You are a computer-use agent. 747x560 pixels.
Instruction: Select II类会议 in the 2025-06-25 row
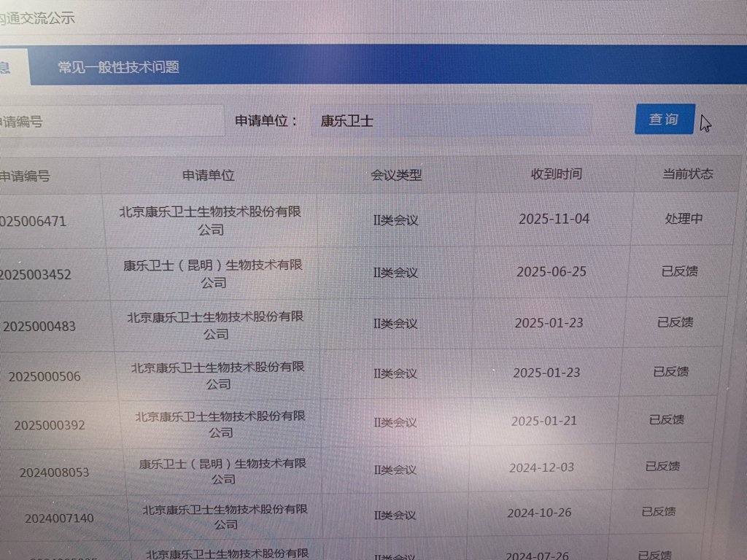pos(395,273)
